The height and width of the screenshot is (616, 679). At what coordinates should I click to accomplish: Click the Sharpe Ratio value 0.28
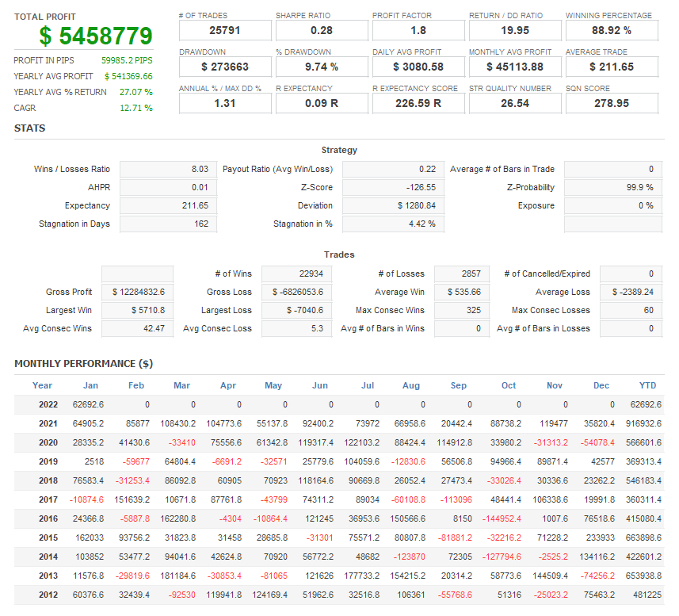click(322, 31)
